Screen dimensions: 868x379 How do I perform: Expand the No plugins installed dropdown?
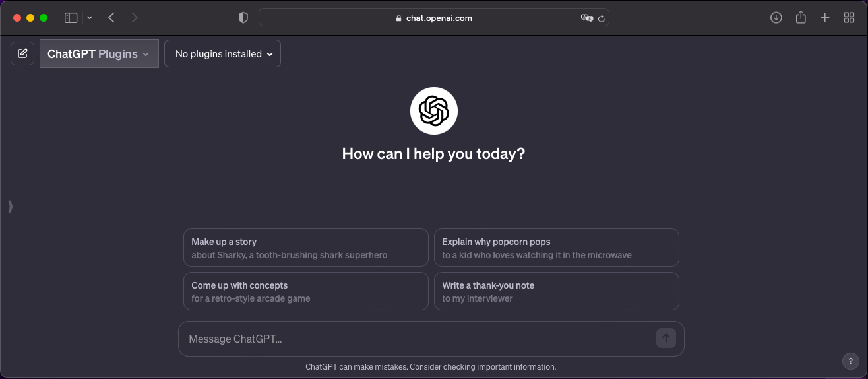point(222,53)
